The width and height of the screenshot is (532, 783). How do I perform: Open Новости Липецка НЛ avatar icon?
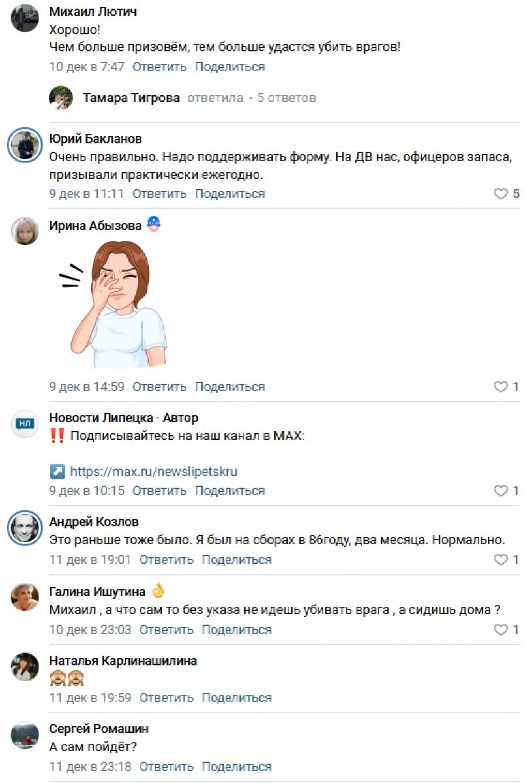pyautogui.click(x=25, y=424)
